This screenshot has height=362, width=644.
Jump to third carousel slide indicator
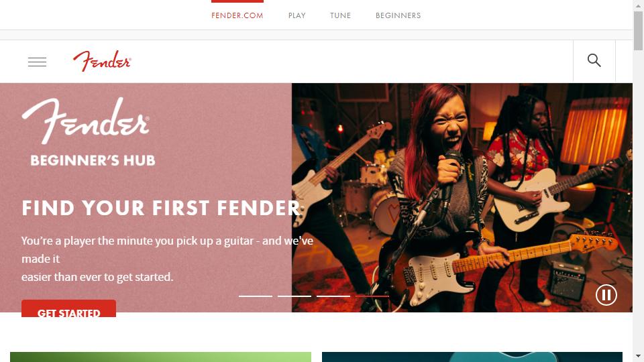[333, 296]
